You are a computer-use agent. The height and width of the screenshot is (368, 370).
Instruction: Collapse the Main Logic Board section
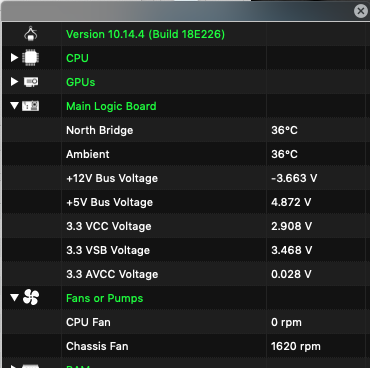[14, 106]
